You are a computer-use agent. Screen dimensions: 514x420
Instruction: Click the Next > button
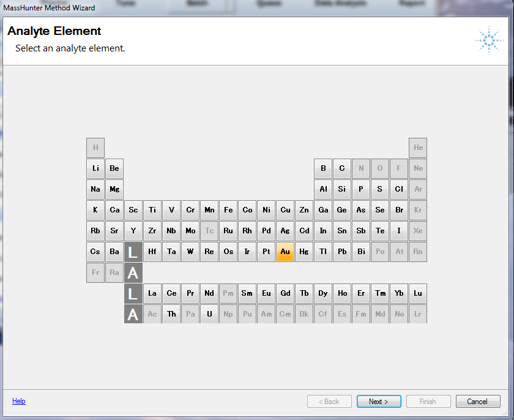point(379,401)
